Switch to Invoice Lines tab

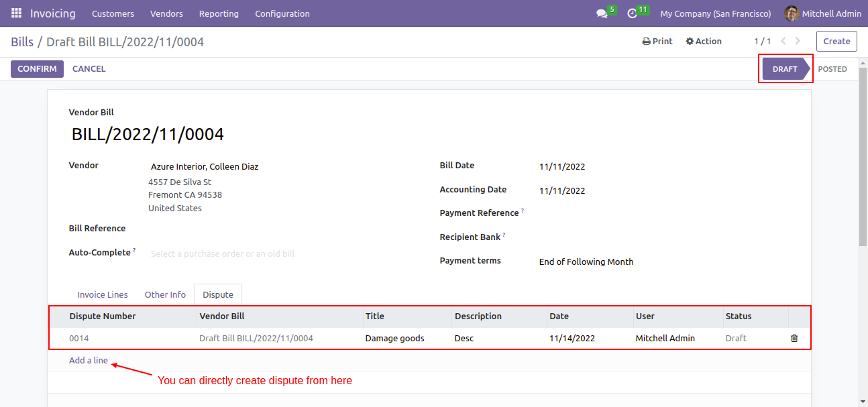pyautogui.click(x=103, y=295)
